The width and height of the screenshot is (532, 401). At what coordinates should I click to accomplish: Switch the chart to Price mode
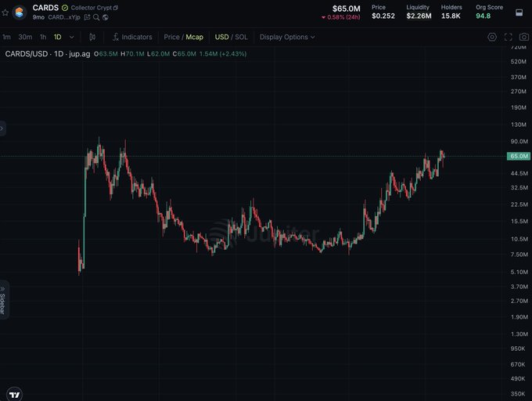coord(171,37)
